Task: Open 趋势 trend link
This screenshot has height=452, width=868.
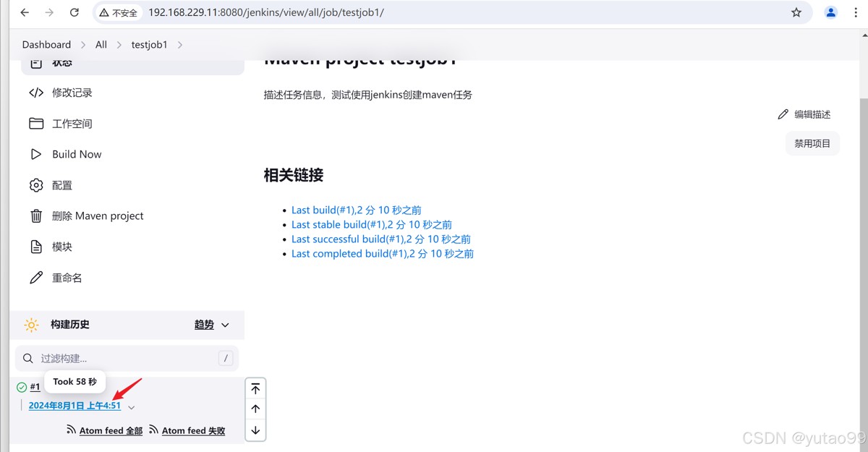Action: coord(204,325)
